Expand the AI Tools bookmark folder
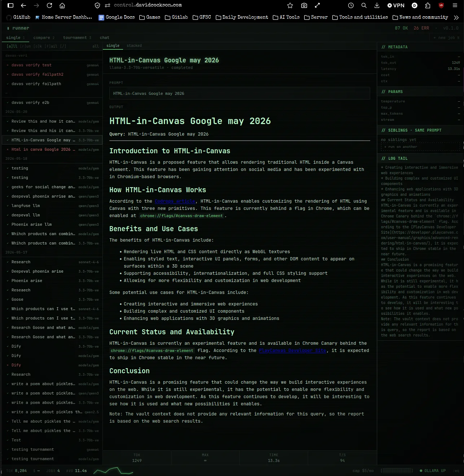464x476 pixels. tap(286, 17)
